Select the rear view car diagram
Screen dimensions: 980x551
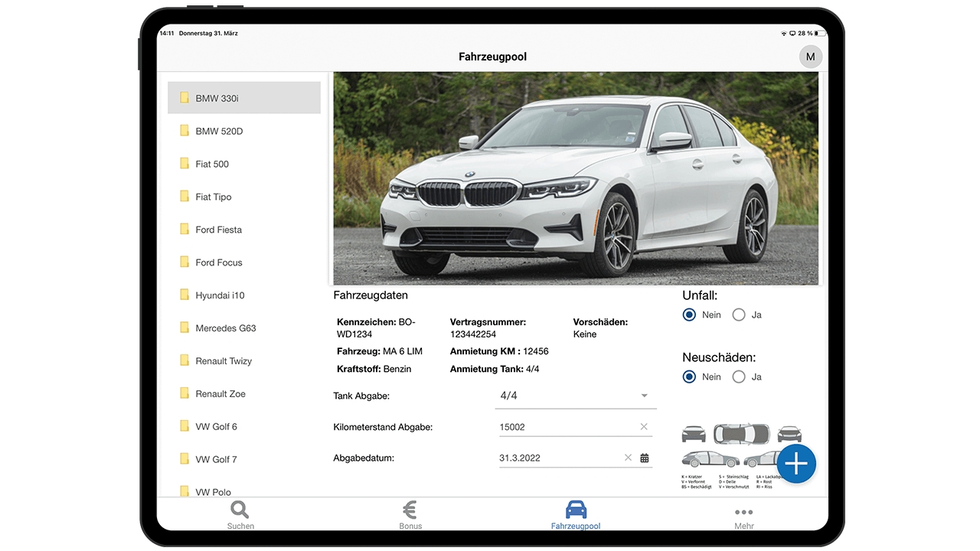[x=789, y=434]
